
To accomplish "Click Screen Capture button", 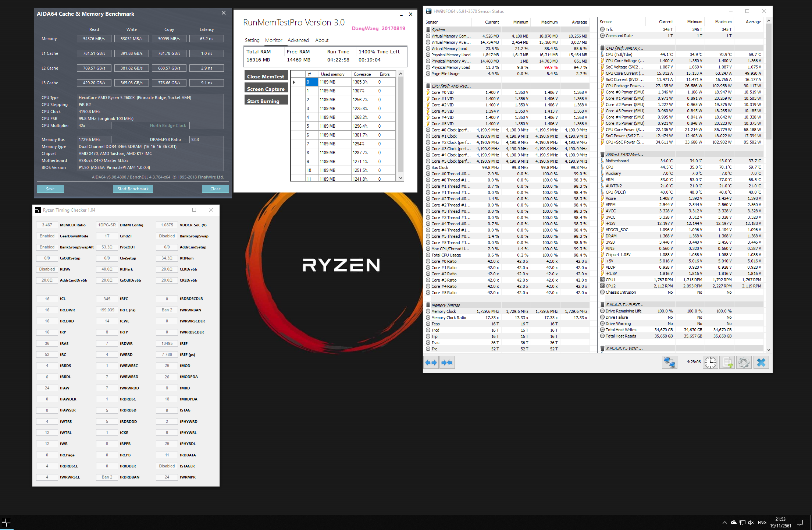I will [x=266, y=88].
